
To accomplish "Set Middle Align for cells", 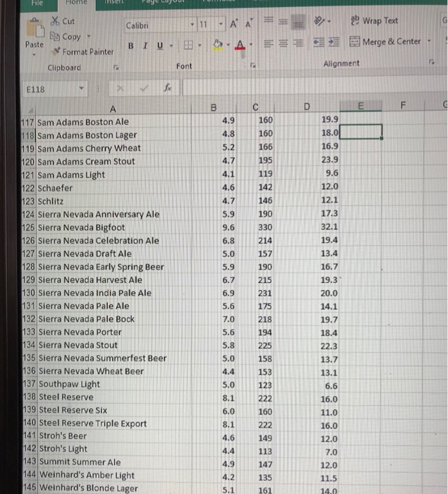I will point(283,21).
